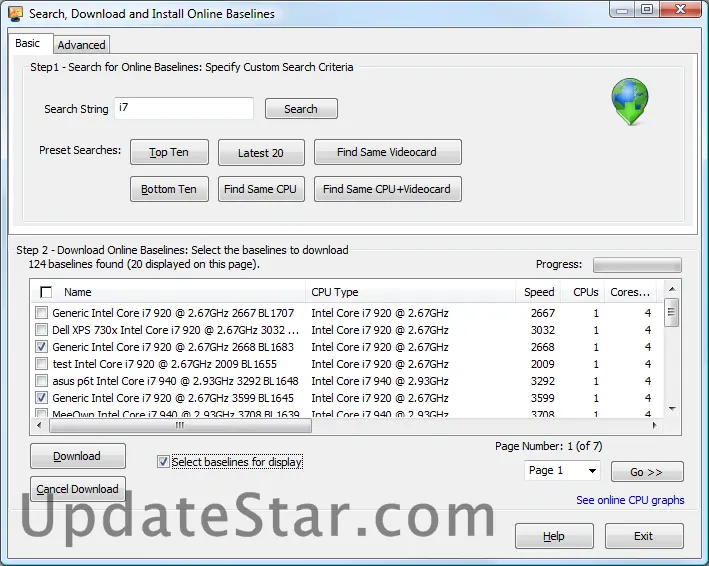This screenshot has height=566, width=709.
Task: Click the Exit button
Action: 644,536
